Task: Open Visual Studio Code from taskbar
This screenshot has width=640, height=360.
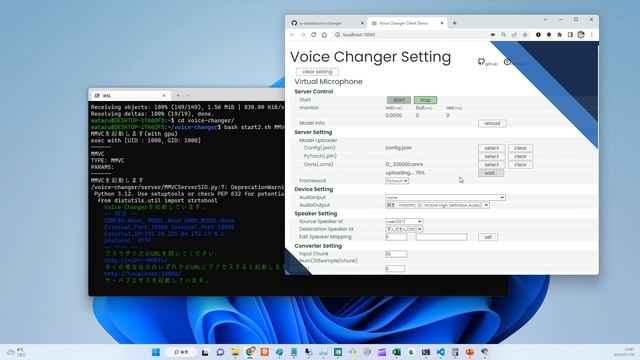Action: [x=440, y=352]
